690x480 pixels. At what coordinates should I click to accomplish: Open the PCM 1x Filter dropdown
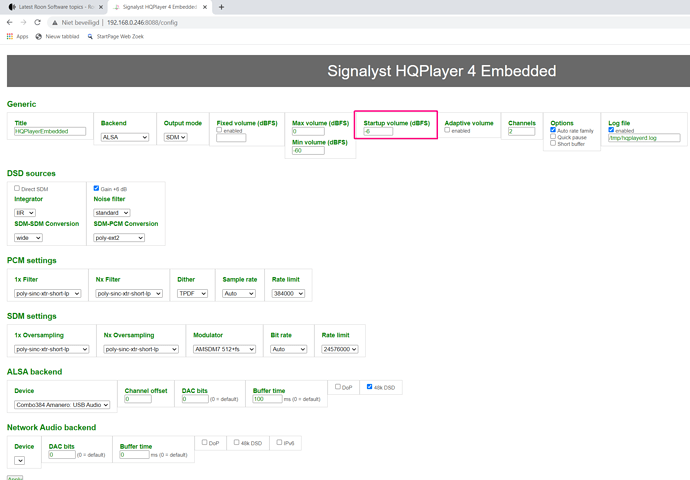point(48,293)
